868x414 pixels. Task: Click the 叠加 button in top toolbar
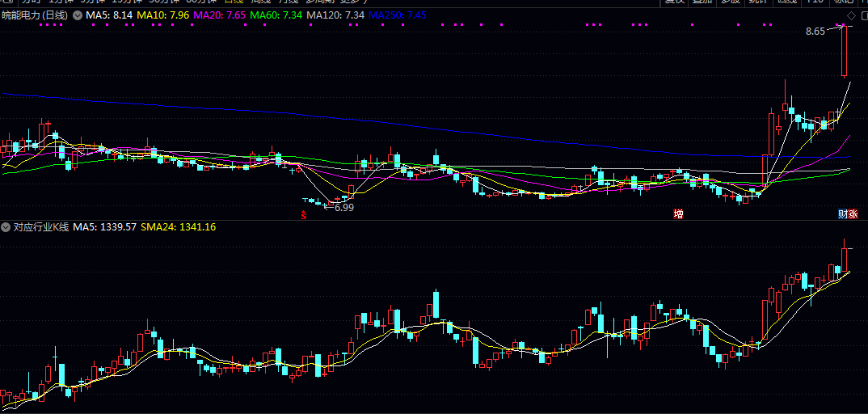[702, 2]
